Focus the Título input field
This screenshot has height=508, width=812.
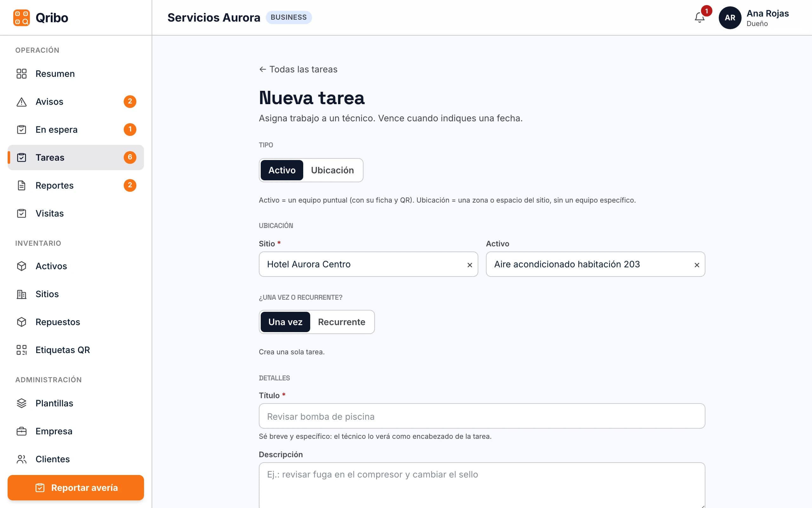482,416
